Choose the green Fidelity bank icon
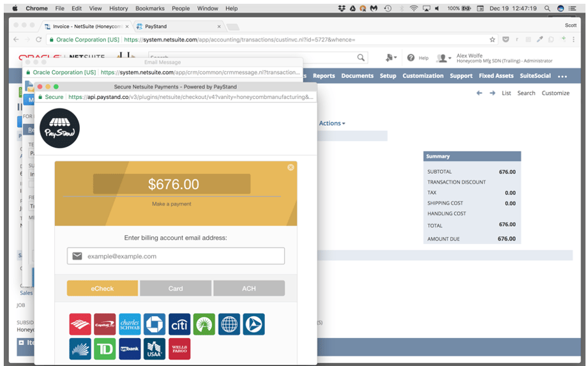Viewport: 588px width, 366px height. point(204,324)
